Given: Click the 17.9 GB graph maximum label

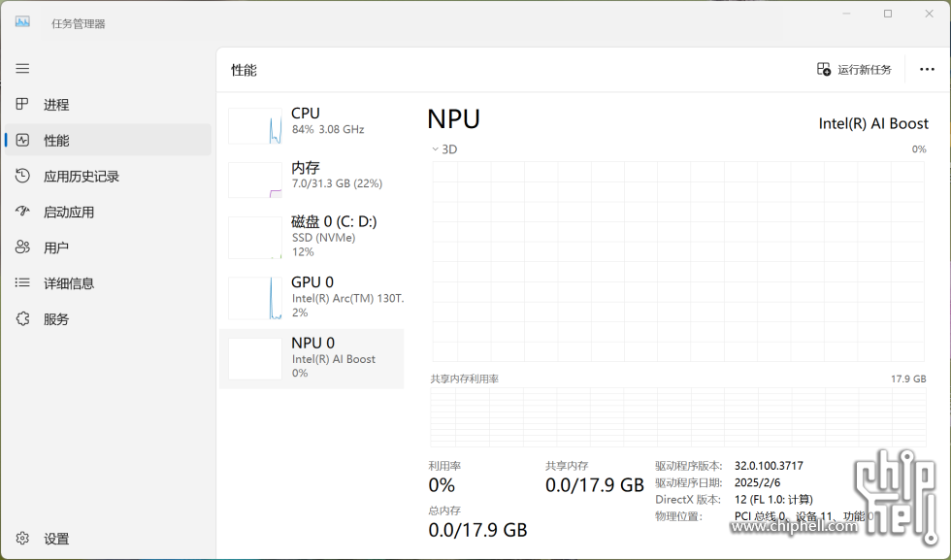Looking at the screenshot, I should (908, 379).
